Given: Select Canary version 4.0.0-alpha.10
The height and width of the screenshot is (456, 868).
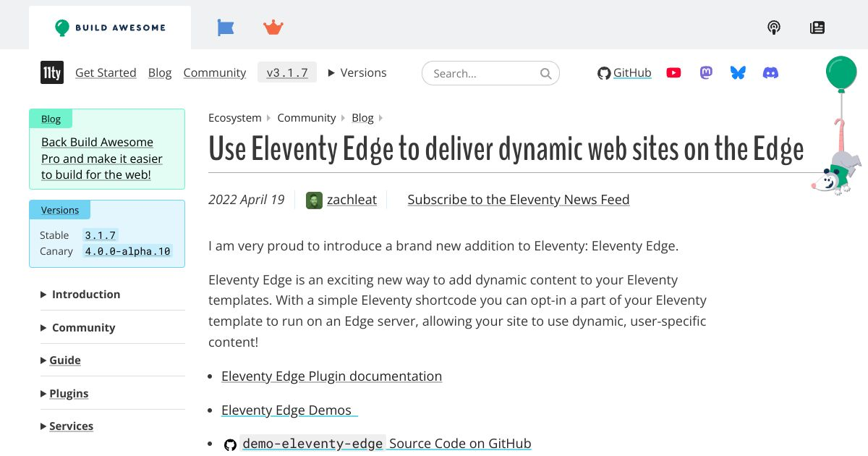Looking at the screenshot, I should (127, 251).
